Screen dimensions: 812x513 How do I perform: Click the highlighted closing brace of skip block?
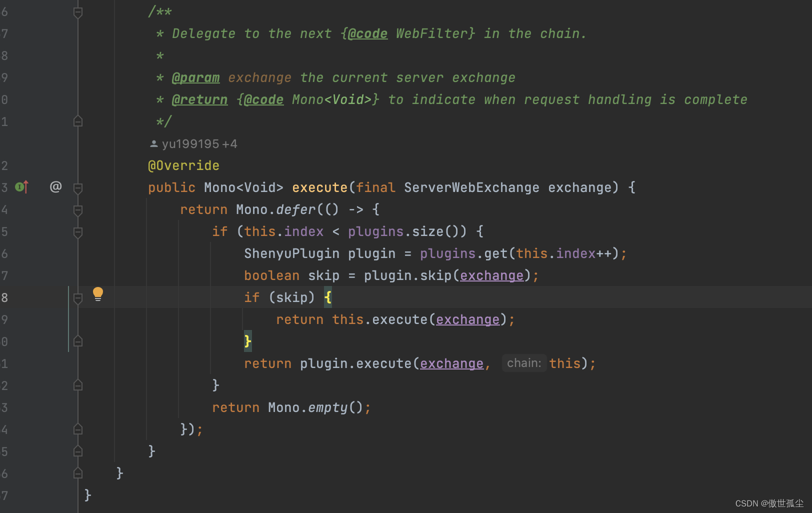point(248,341)
